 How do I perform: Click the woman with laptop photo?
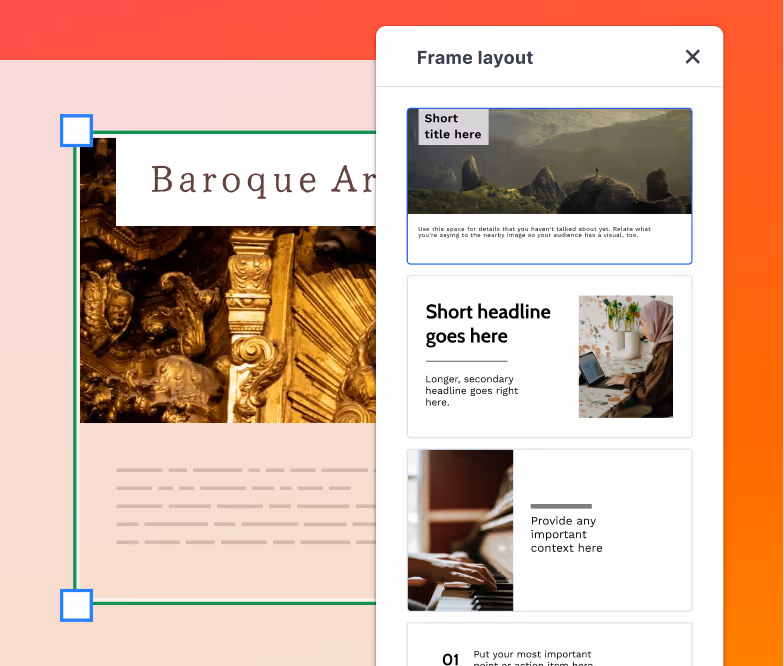click(x=625, y=356)
